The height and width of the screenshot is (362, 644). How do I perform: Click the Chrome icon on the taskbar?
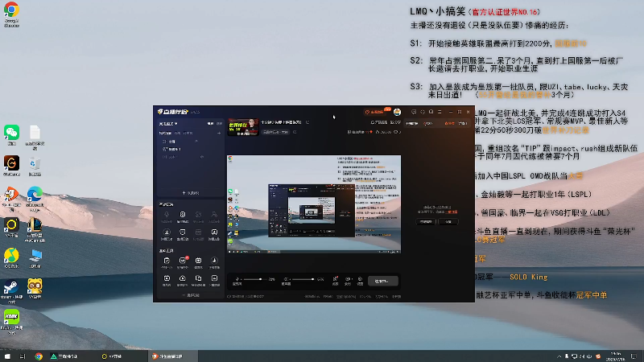coord(39,356)
